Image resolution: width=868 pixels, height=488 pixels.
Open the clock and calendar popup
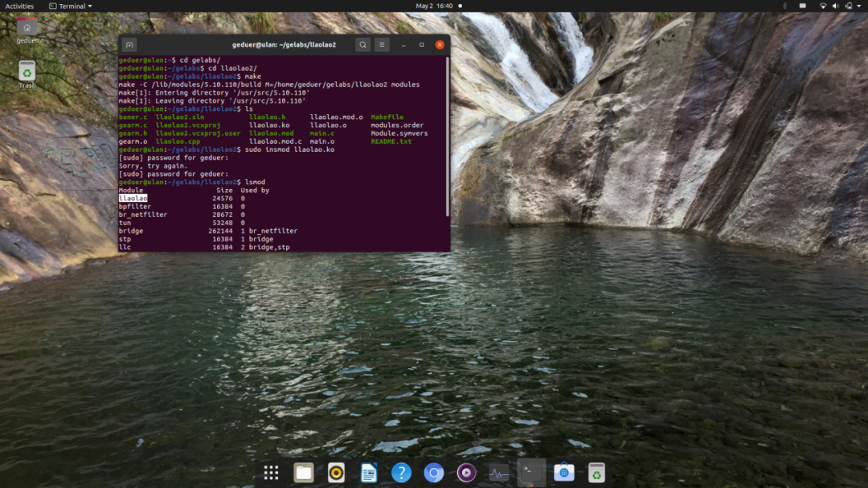tap(434, 6)
